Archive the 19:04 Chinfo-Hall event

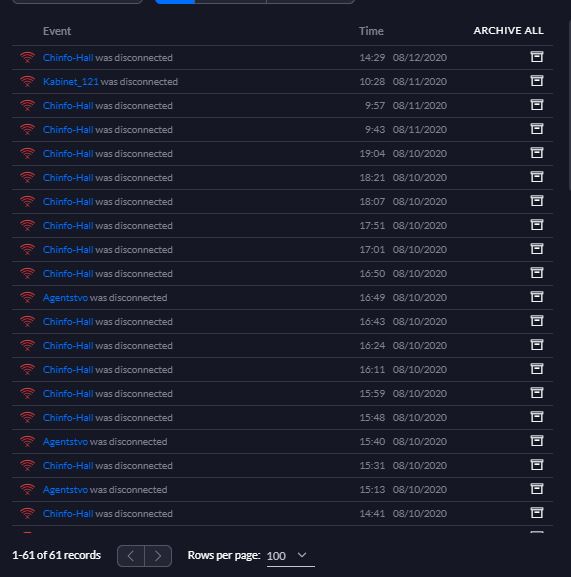pos(537,153)
